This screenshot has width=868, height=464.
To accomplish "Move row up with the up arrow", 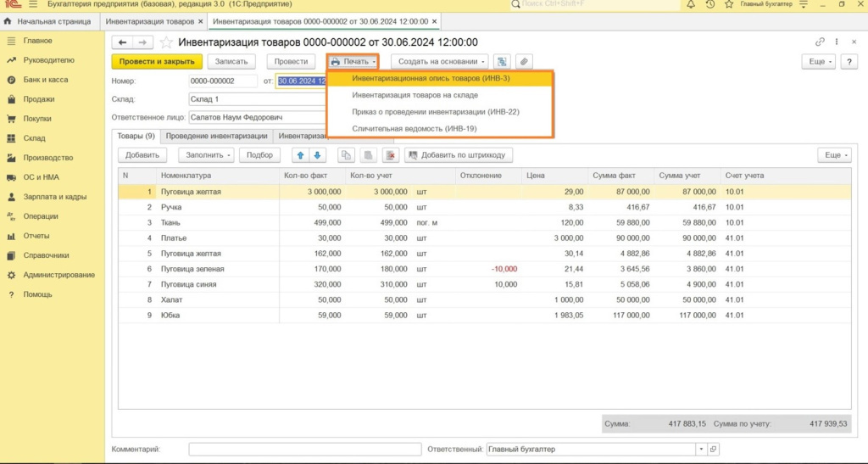I will [300, 155].
